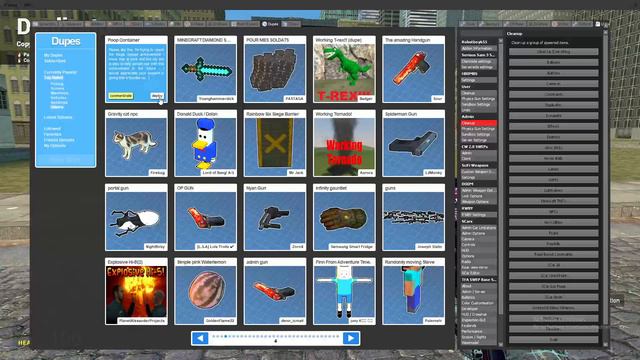Open the OP GUN dupe

[205, 217]
